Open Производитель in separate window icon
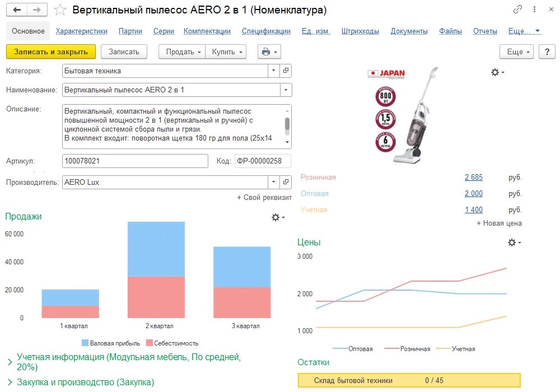The image size is (560, 392). (x=286, y=182)
